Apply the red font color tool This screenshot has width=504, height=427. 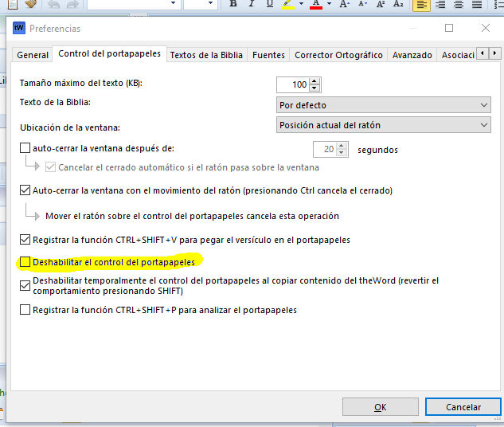pos(315,4)
